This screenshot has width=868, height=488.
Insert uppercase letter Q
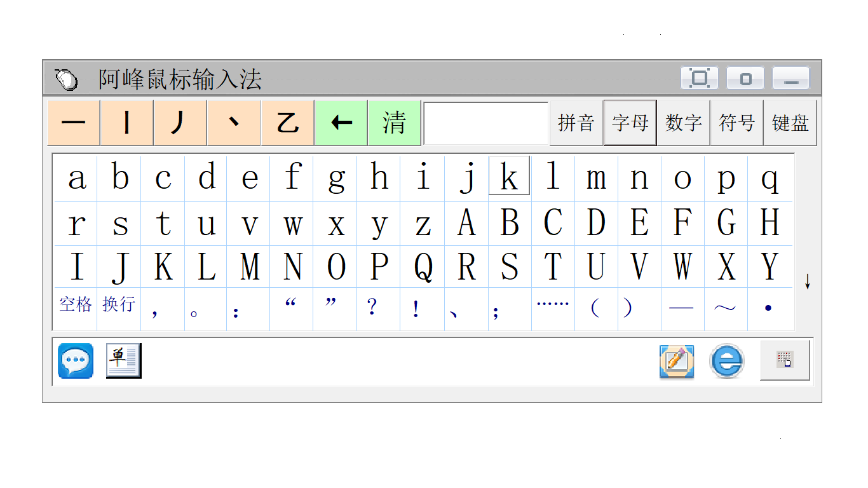[423, 267]
